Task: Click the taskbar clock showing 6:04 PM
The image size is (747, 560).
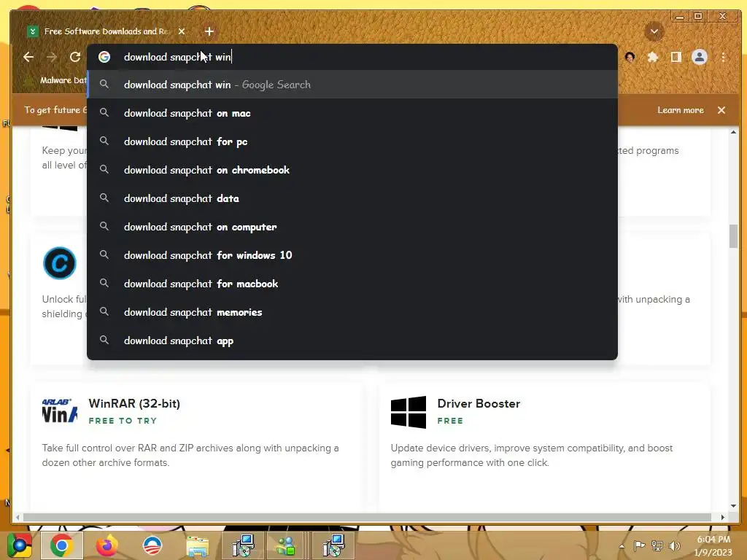Action: click(713, 545)
